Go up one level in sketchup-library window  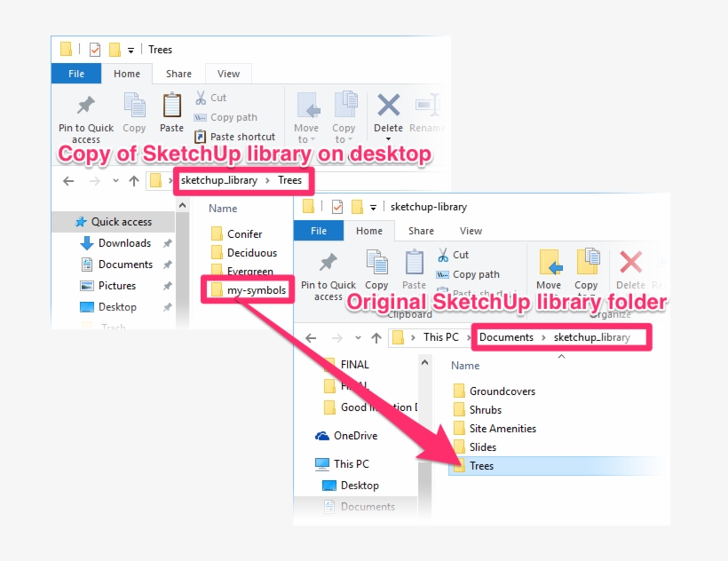coord(376,338)
